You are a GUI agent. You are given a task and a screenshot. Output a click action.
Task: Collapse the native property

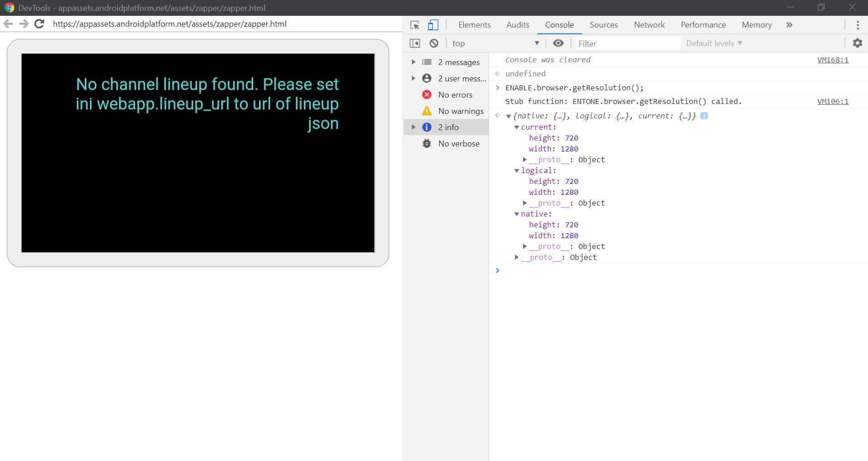pos(516,214)
